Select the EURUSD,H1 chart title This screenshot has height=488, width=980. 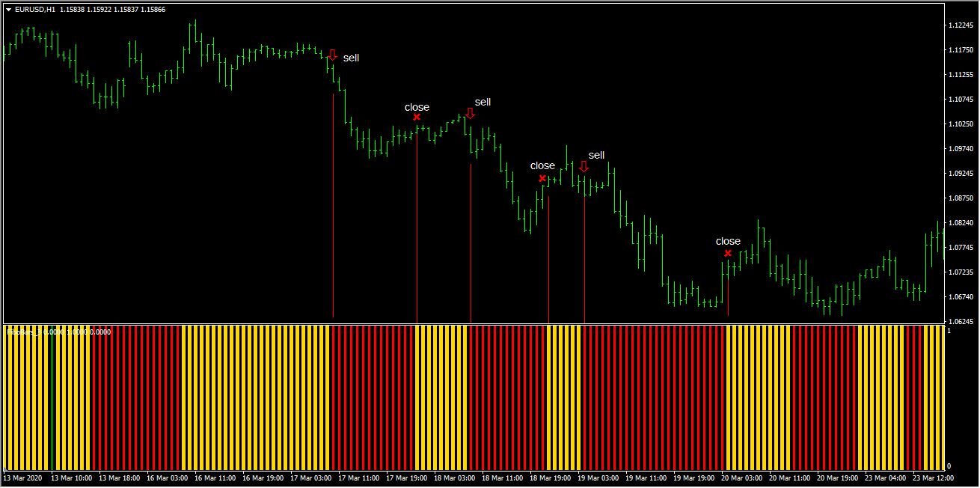[x=35, y=10]
